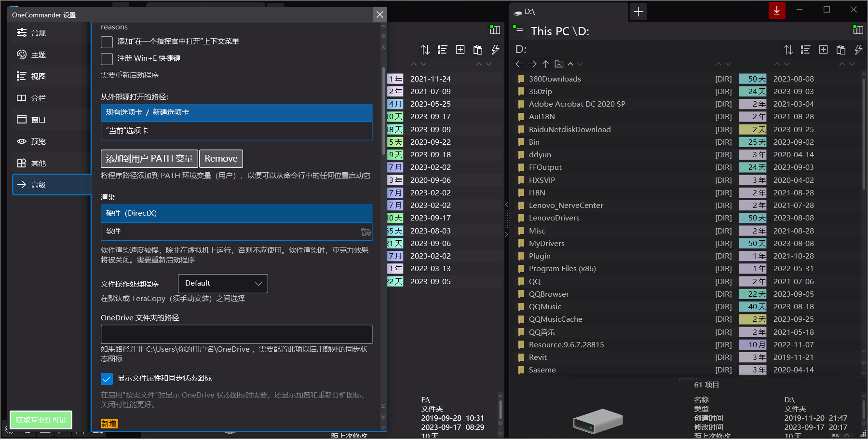The width and height of the screenshot is (868, 439).
Task: Click the red download update icon in the title bar
Action: click(x=777, y=10)
